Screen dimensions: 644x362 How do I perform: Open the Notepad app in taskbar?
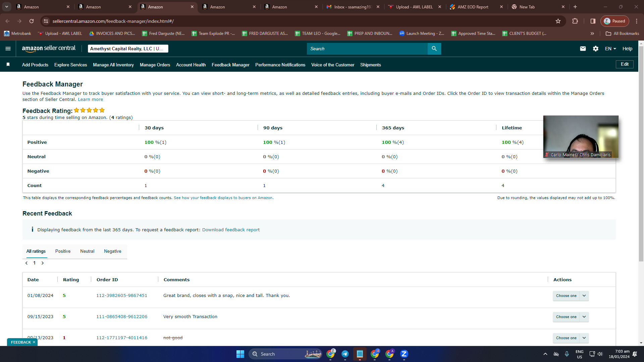coord(360,354)
